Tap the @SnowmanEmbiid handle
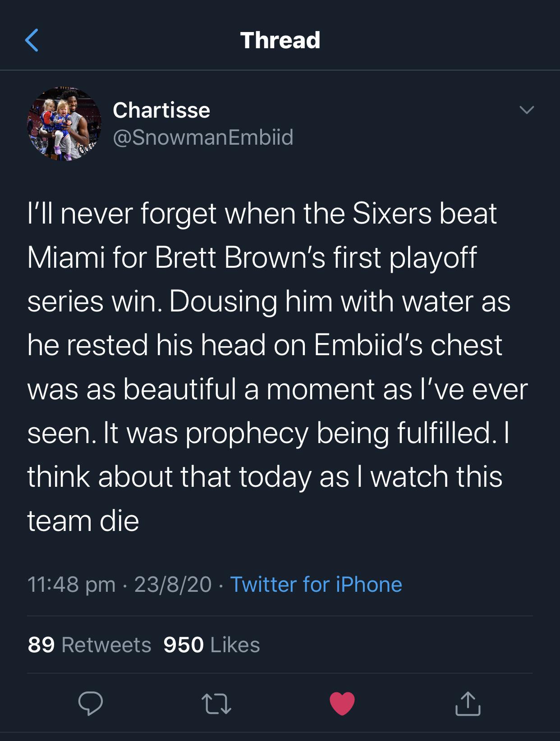The height and width of the screenshot is (741, 560). tap(203, 137)
